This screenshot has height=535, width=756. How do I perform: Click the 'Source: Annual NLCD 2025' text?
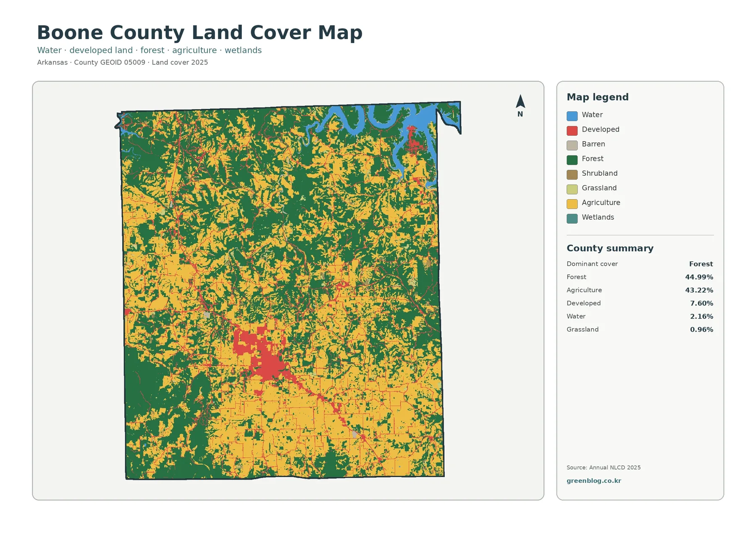pyautogui.click(x=604, y=467)
